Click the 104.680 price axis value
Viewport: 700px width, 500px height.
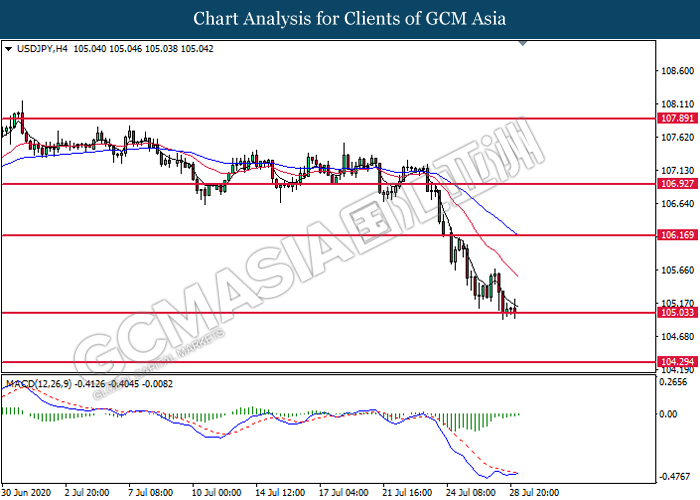[677, 337]
